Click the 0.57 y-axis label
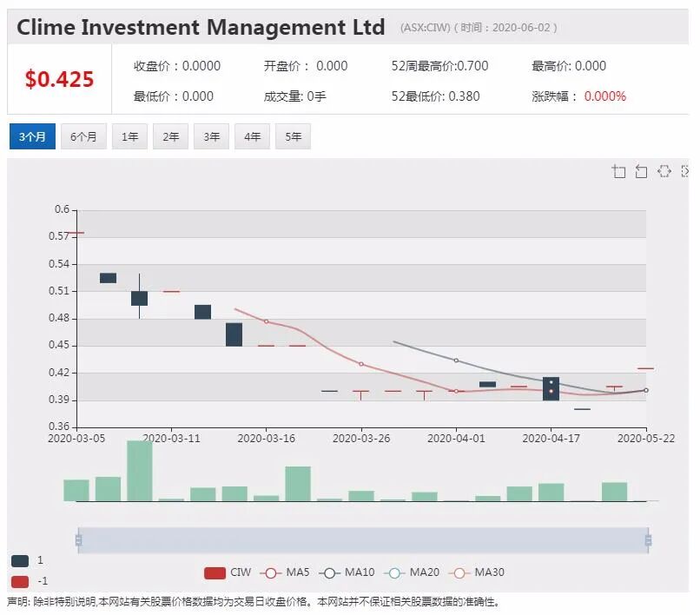The image size is (700, 615). tap(59, 236)
